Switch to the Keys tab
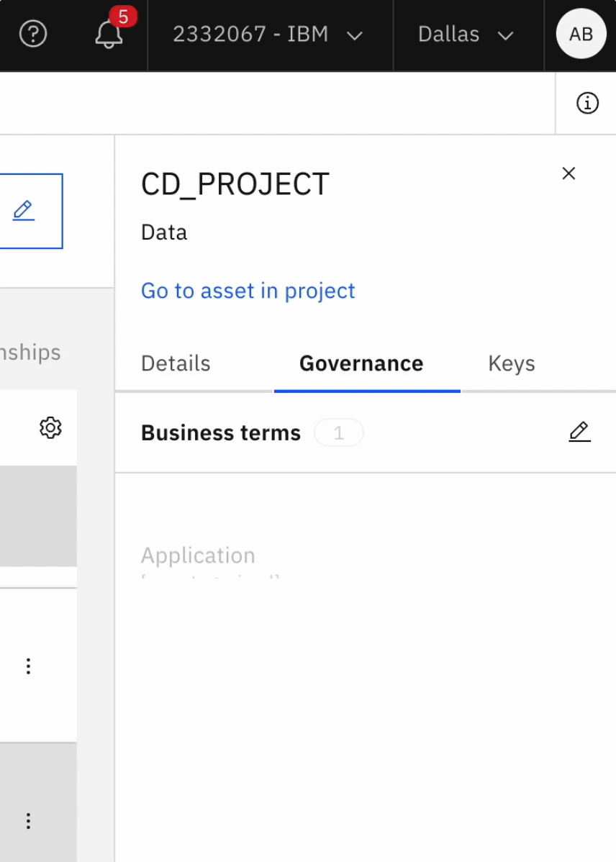 point(511,363)
